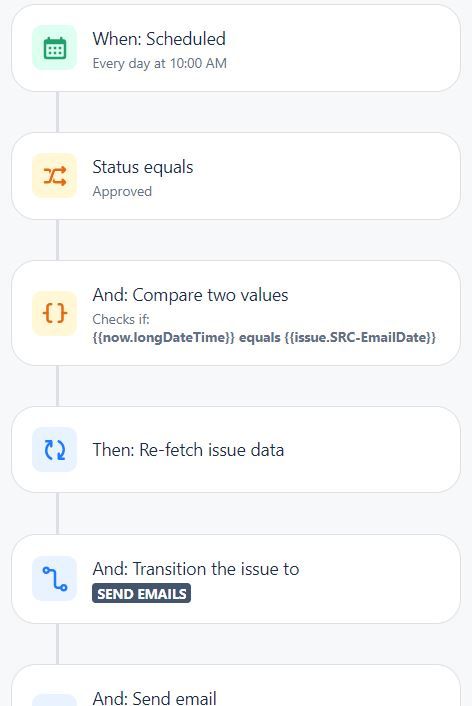Click the SEND EMAILS status lozenge
The image size is (472, 706).
[141, 593]
